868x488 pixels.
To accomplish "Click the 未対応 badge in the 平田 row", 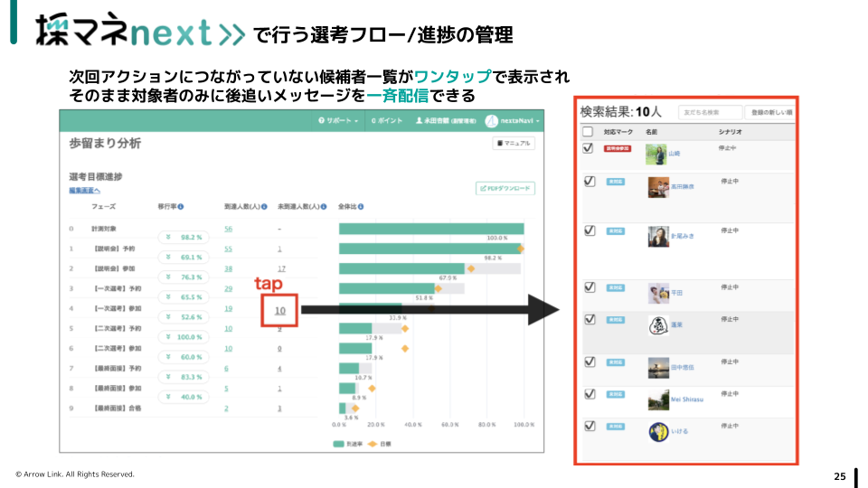I will 616,287.
